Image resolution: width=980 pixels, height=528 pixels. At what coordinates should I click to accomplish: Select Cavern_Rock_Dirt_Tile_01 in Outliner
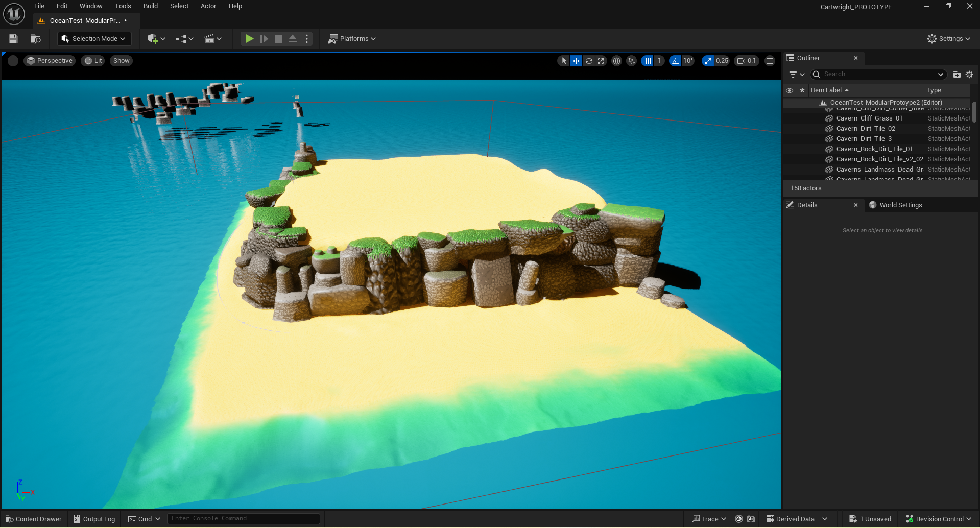877,149
